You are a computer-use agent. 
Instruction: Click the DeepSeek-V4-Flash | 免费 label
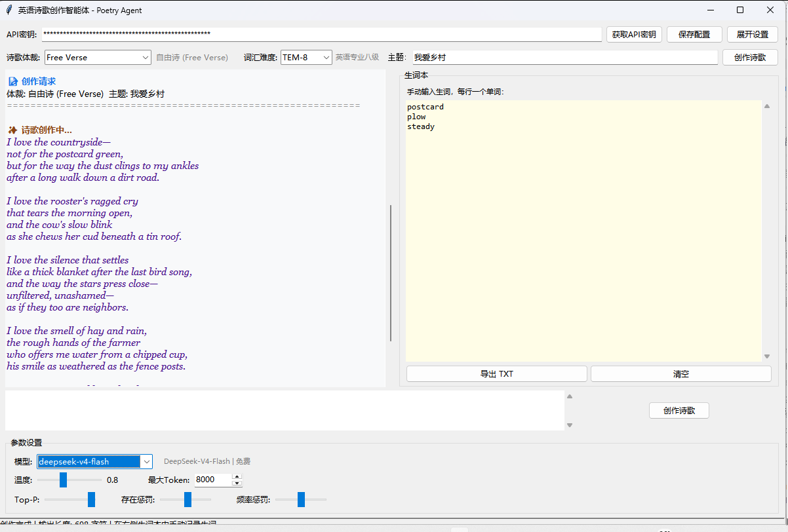[207, 462]
